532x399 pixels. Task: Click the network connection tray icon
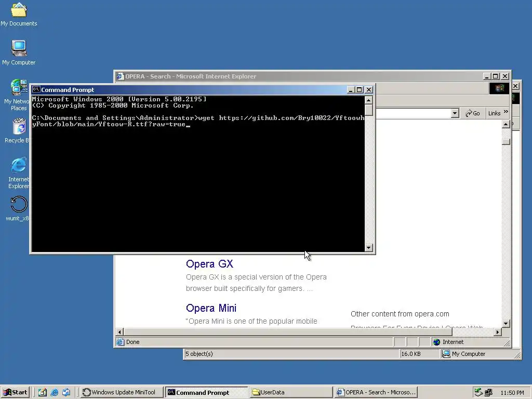click(488, 393)
